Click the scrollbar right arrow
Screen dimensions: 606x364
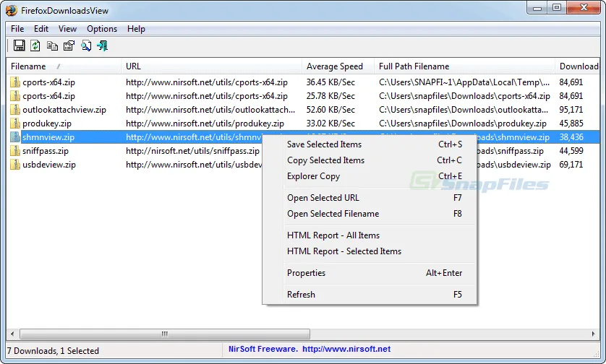(x=594, y=334)
